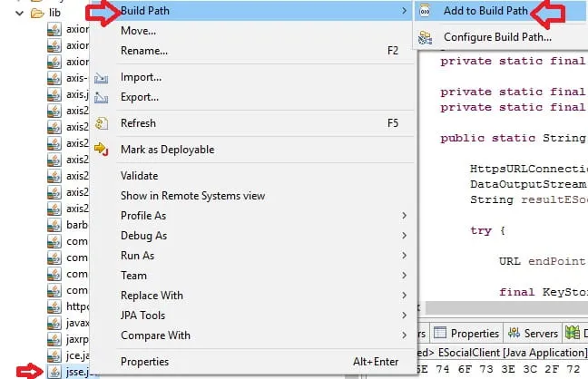The image size is (588, 379).
Task: Open Properties from the context menu
Action: click(x=144, y=362)
